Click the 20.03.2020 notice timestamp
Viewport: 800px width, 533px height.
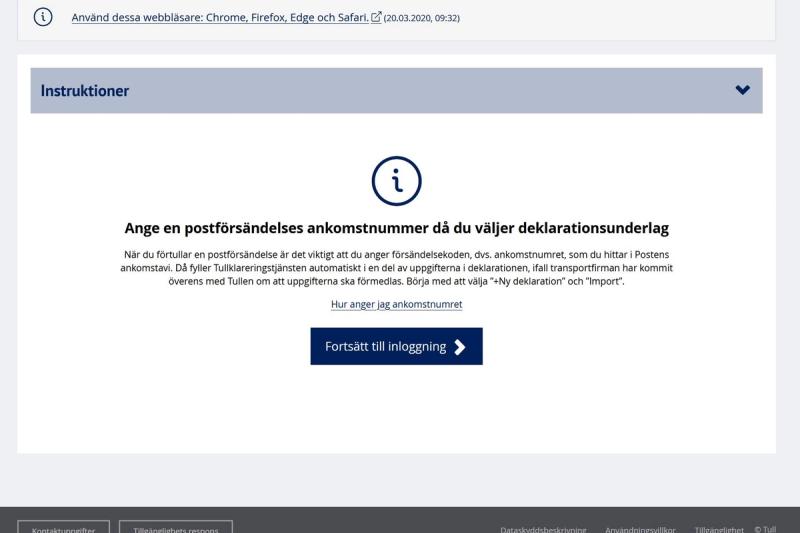tap(422, 18)
